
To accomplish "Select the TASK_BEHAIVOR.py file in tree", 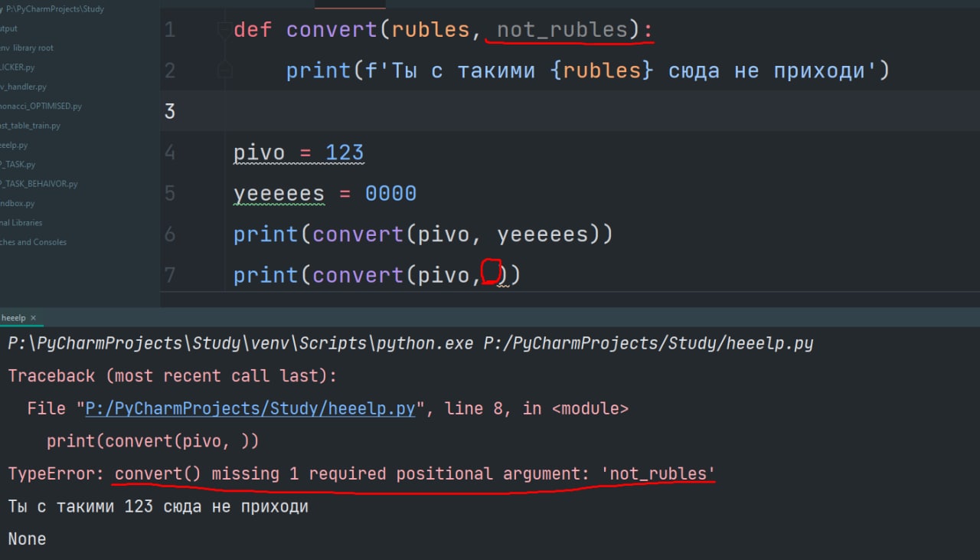I will 38,184.
